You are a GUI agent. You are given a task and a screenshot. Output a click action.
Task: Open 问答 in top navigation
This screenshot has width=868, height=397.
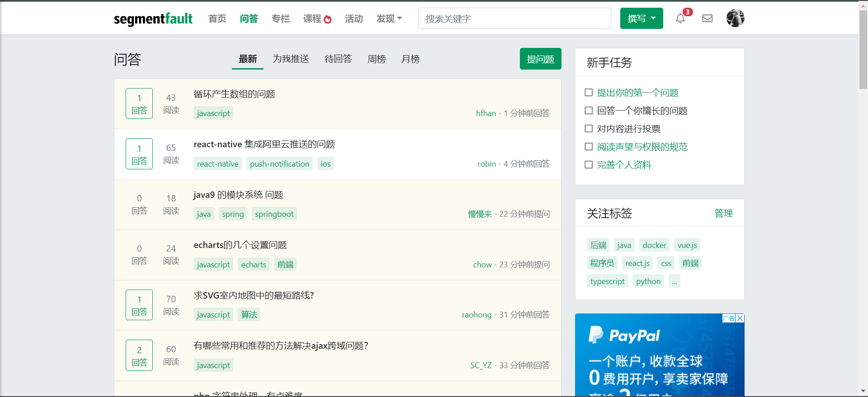coord(249,19)
